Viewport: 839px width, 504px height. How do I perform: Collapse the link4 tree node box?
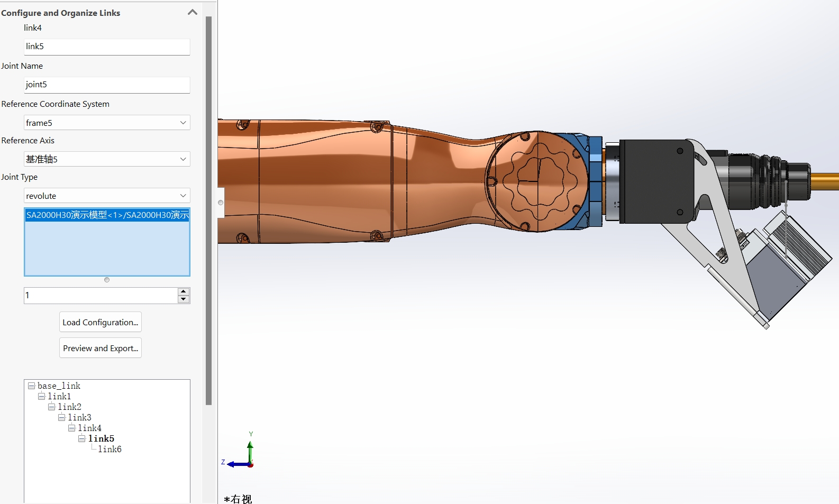71,428
